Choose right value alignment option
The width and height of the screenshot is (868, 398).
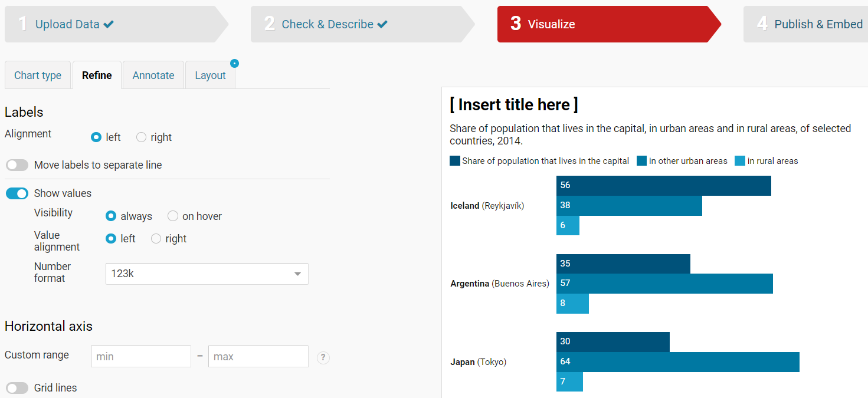coord(156,239)
